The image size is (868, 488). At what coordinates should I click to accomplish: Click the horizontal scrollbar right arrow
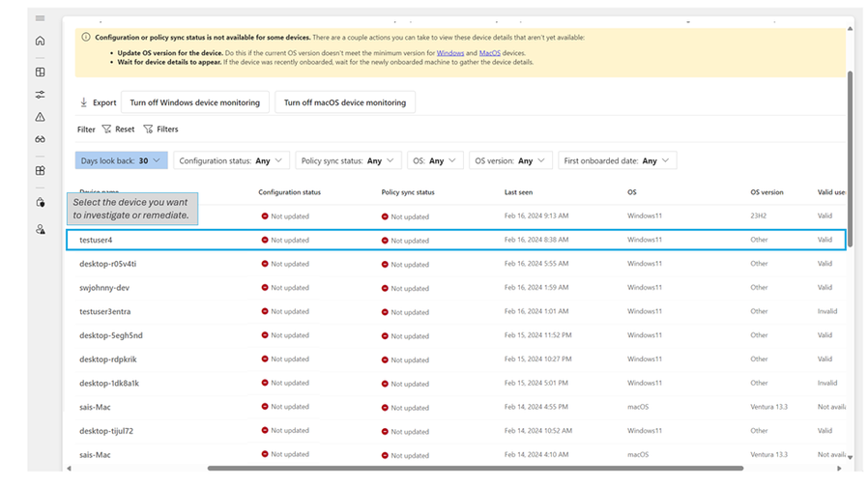[839, 468]
